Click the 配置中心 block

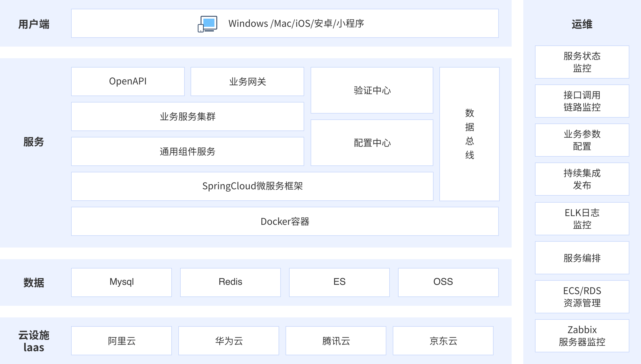(x=372, y=143)
